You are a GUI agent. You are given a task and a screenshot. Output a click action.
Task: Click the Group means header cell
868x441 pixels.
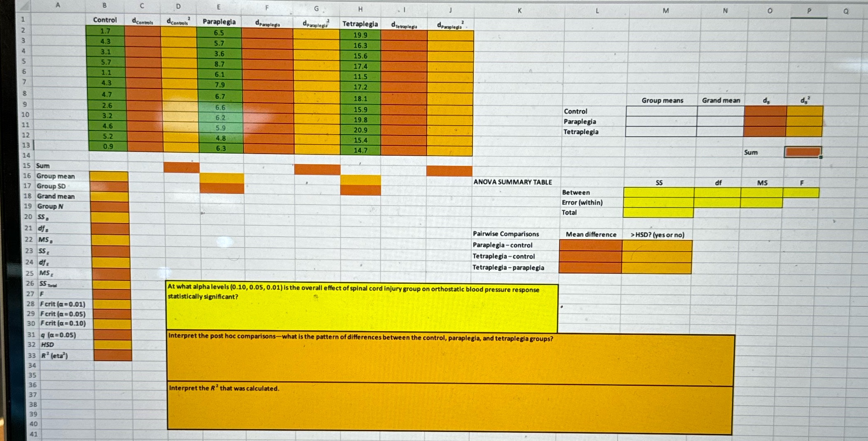coord(662,100)
